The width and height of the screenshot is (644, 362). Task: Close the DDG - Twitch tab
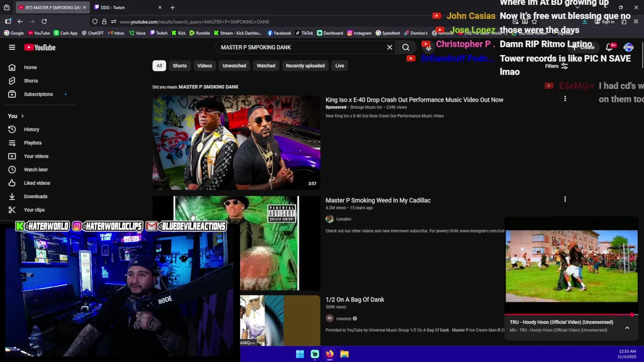[160, 8]
